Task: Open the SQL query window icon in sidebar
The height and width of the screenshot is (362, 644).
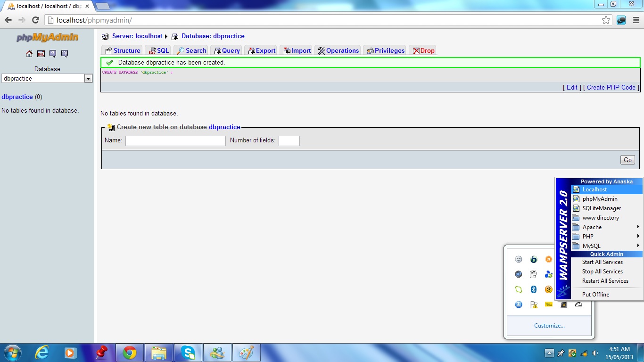Action: click(x=41, y=54)
